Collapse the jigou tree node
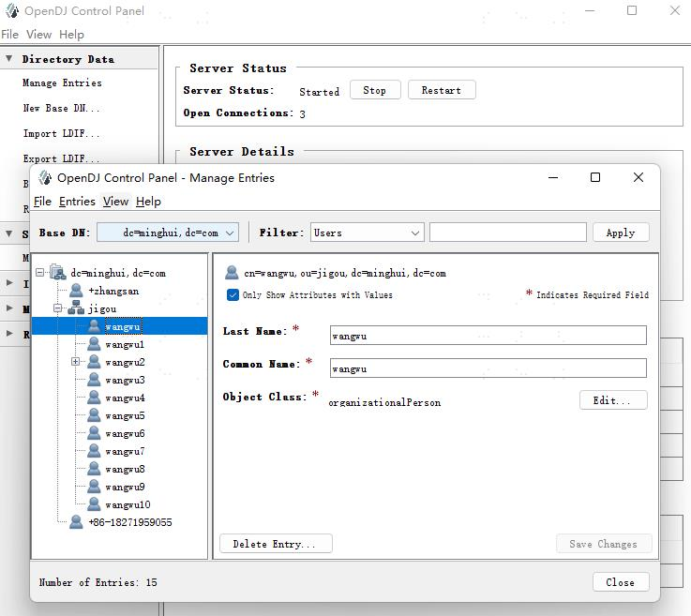This screenshot has height=616, width=691. 58,308
